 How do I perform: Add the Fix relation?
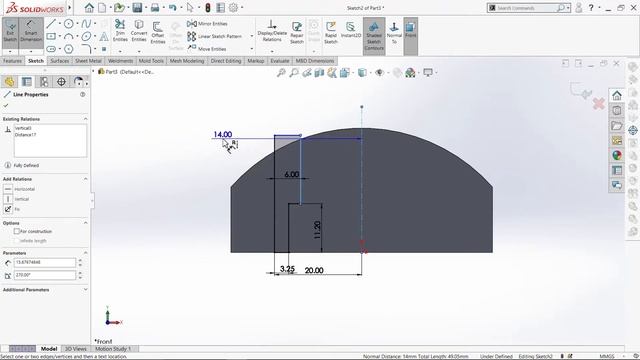click(x=8, y=209)
